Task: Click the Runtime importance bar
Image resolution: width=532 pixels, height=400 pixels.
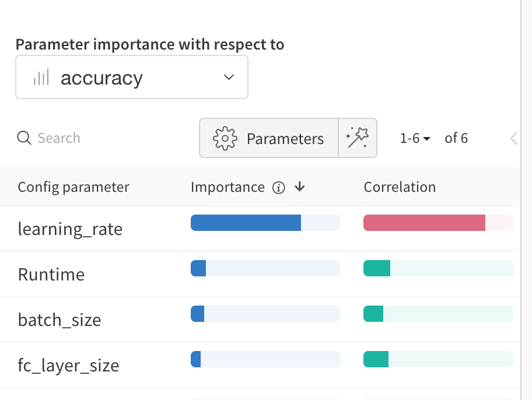Action: [x=198, y=268]
